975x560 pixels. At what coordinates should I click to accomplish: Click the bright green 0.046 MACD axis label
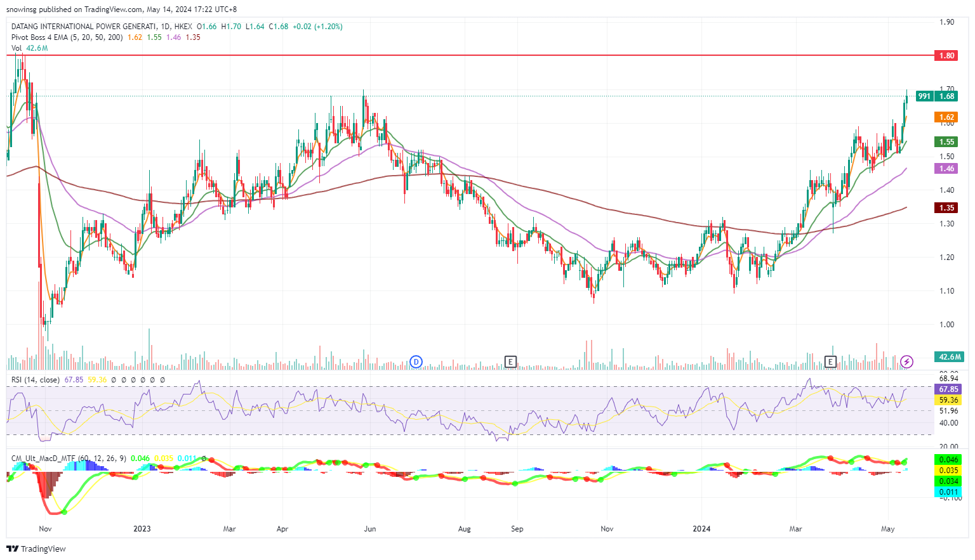[948, 460]
